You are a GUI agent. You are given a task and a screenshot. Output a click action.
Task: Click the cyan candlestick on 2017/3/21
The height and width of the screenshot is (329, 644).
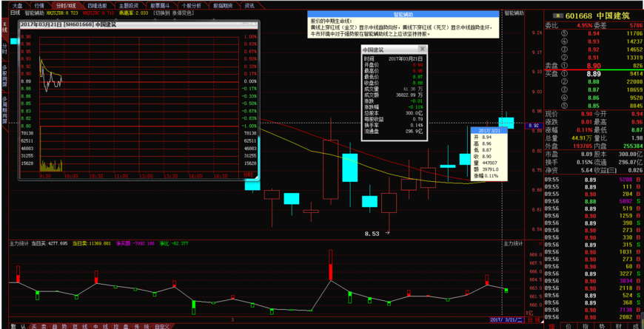[x=506, y=122]
